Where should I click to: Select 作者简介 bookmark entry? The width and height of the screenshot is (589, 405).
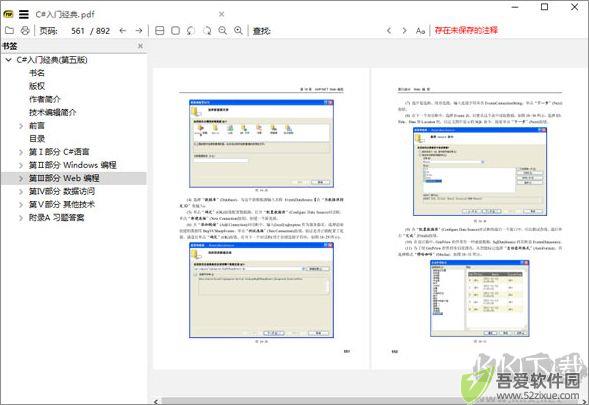pos(45,99)
